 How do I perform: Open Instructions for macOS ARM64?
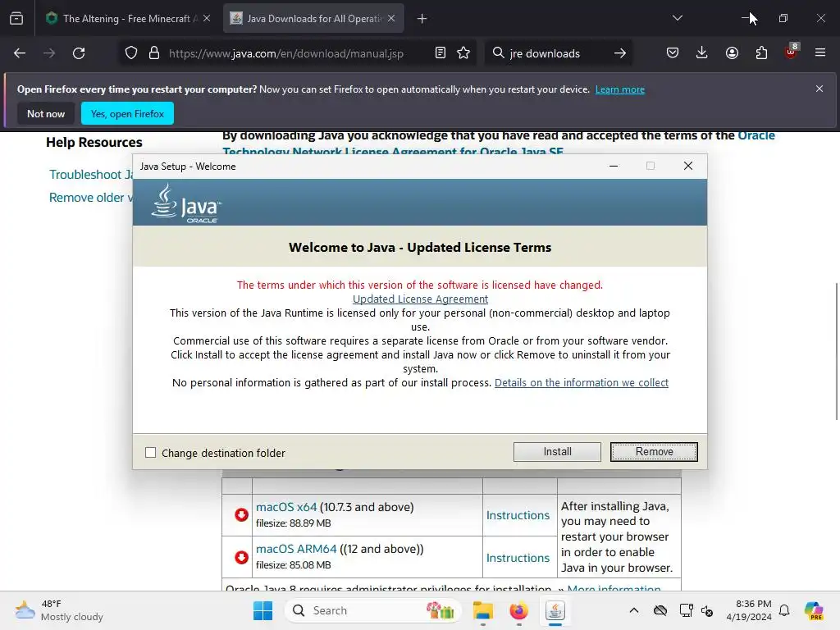point(518,558)
